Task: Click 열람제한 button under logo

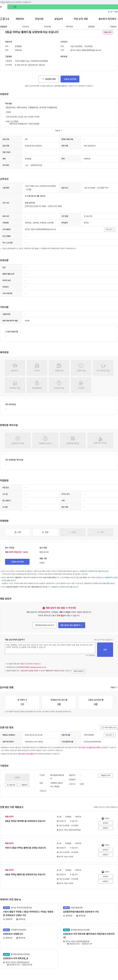Action: [24, 785]
